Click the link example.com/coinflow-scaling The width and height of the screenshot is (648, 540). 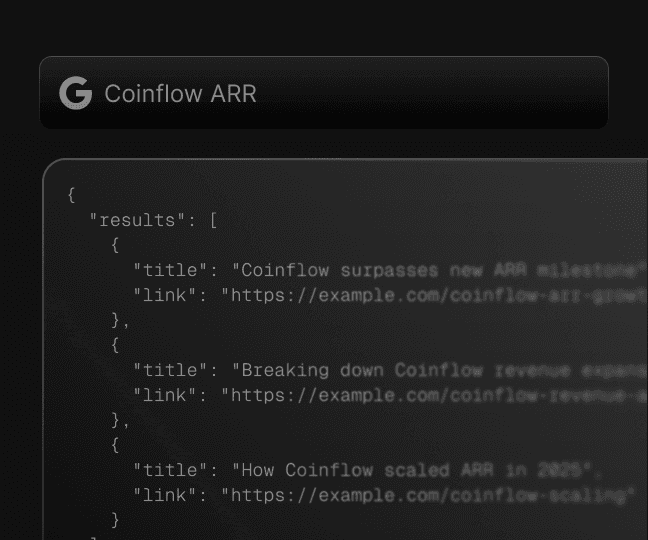coord(428,495)
